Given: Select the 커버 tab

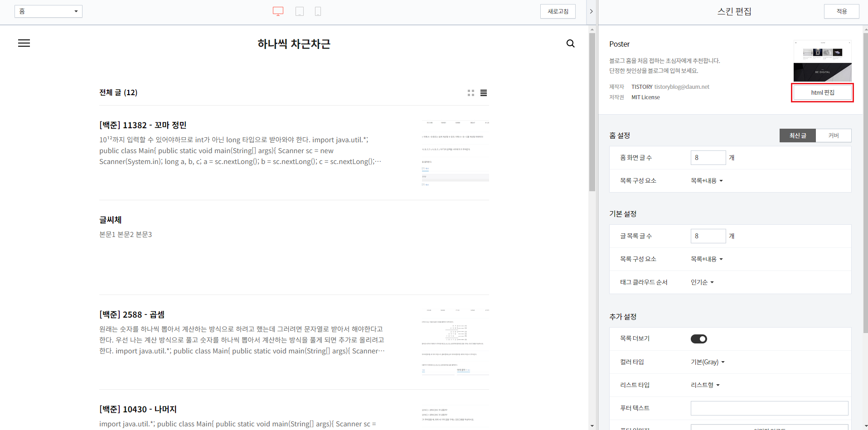Looking at the screenshot, I should [834, 135].
